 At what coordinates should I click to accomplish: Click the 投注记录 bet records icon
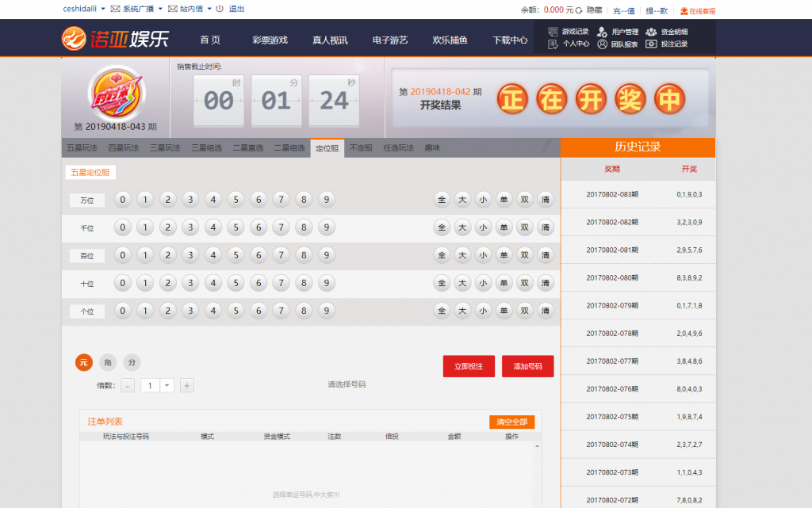(651, 44)
